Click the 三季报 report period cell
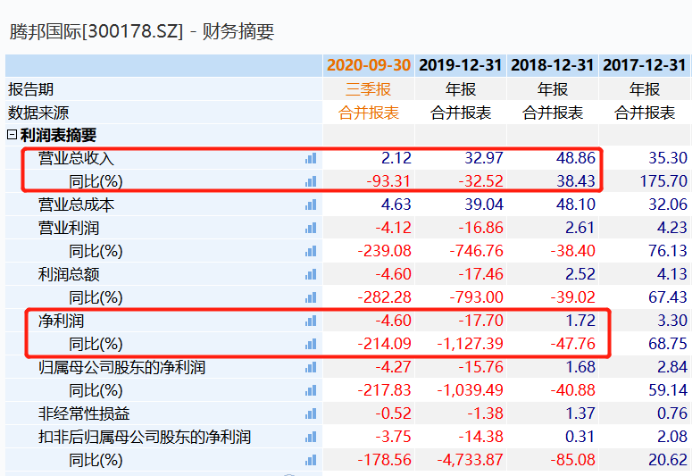This screenshot has height=476, width=693. coord(369,89)
